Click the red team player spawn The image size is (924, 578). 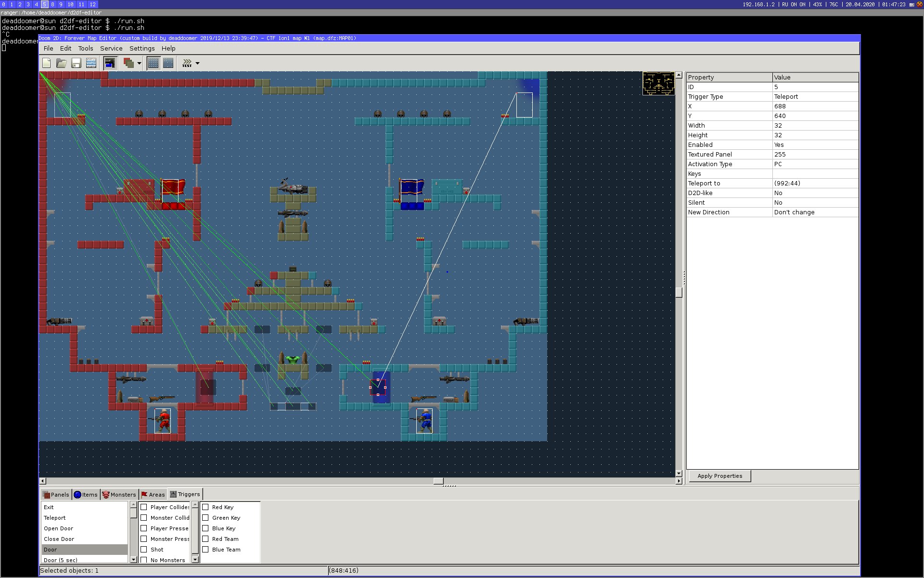click(x=163, y=421)
